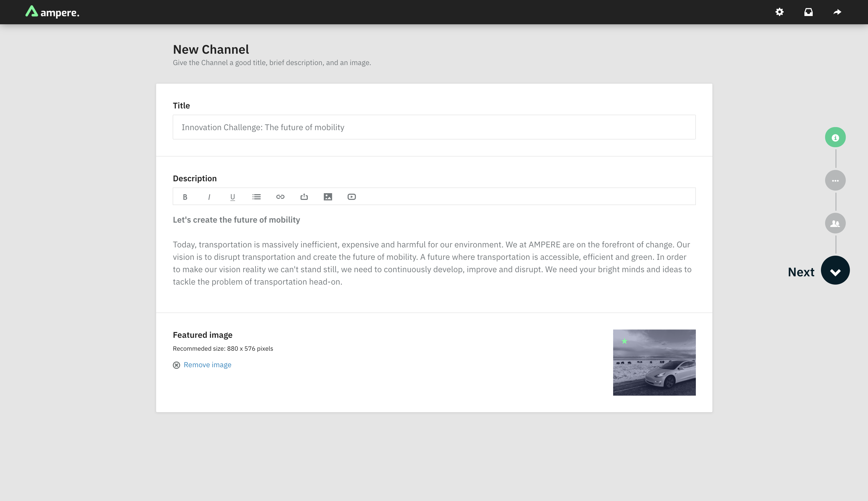The height and width of the screenshot is (501, 868).
Task: Insert a bulleted list in description
Action: pos(256,197)
